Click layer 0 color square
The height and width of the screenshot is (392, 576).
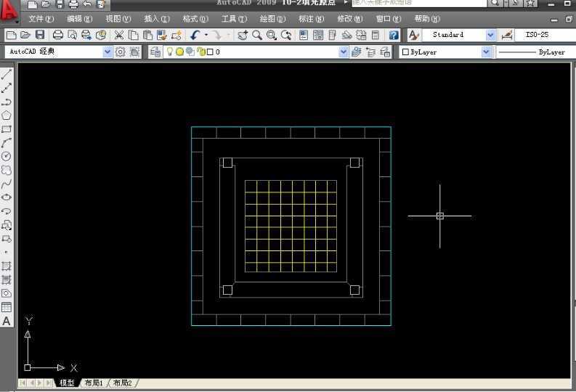coord(210,52)
